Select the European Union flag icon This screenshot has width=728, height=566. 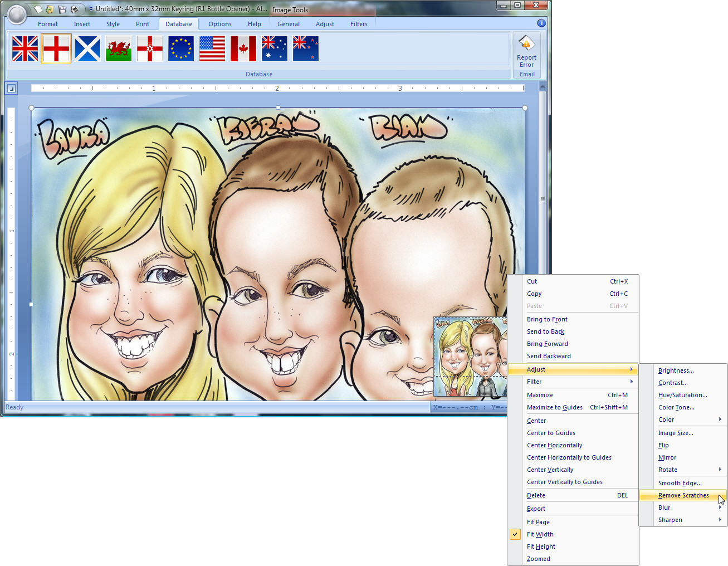(181, 49)
